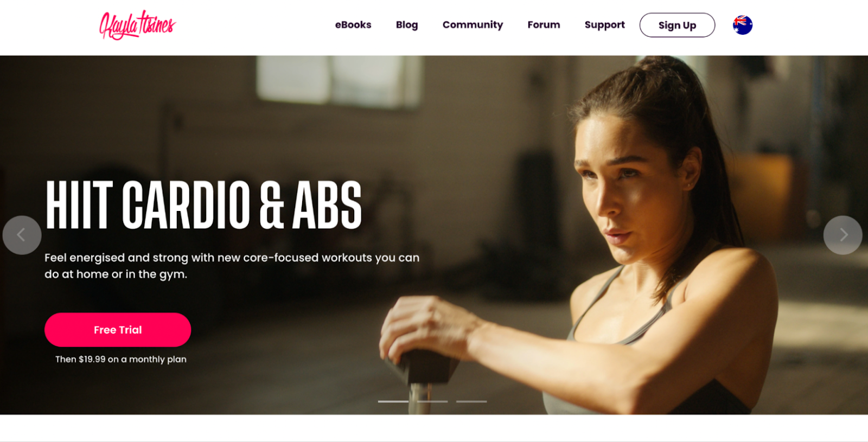This screenshot has width=868, height=442.
Task: Click the HIIT CARDIO & ABS headline
Action: click(204, 205)
